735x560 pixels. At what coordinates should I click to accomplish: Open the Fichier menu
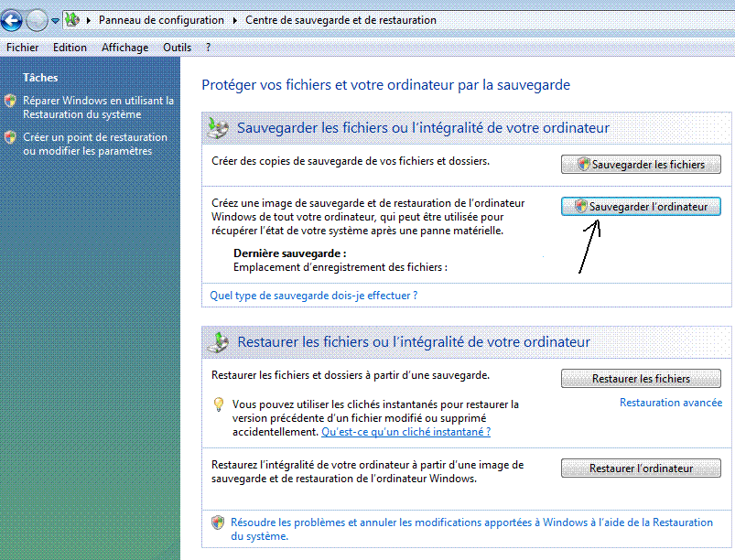tap(23, 48)
